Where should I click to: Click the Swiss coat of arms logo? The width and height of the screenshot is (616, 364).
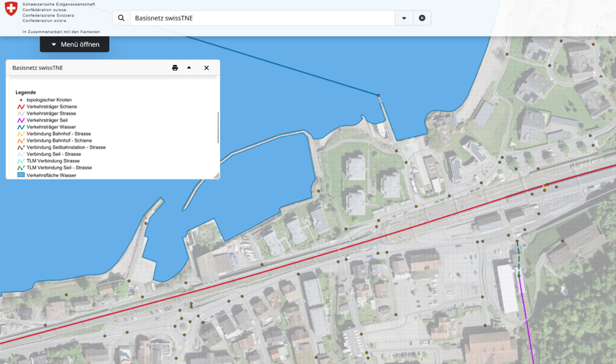[11, 9]
